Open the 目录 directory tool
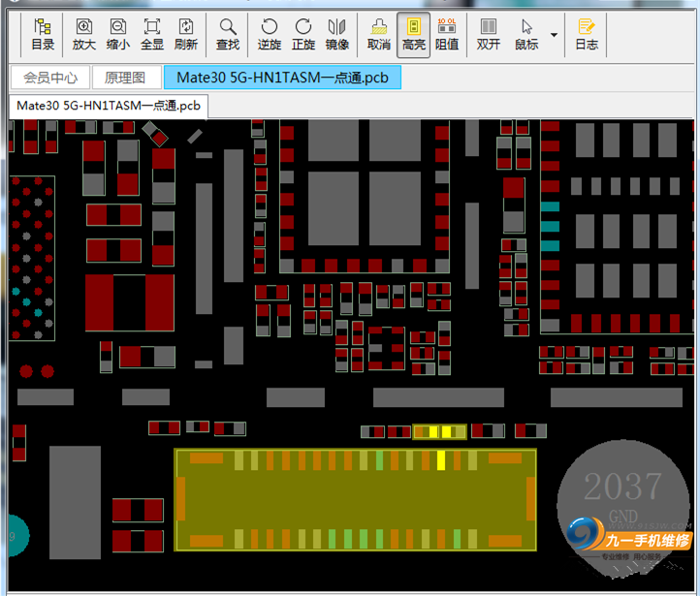 (x=43, y=35)
